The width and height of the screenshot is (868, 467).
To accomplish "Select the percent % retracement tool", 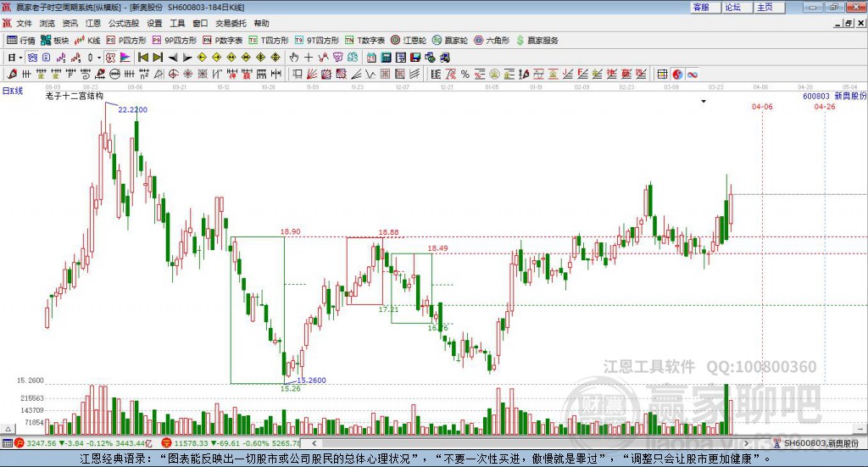I will tap(465, 74).
